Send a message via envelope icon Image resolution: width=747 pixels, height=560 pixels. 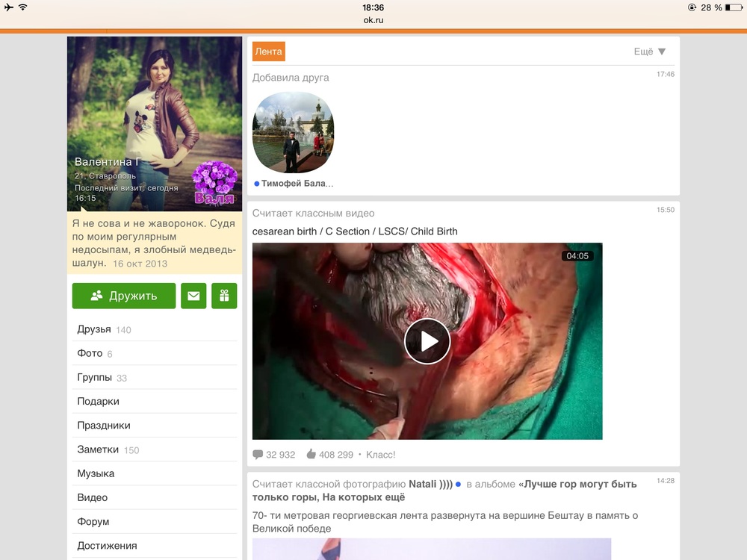coord(193,296)
